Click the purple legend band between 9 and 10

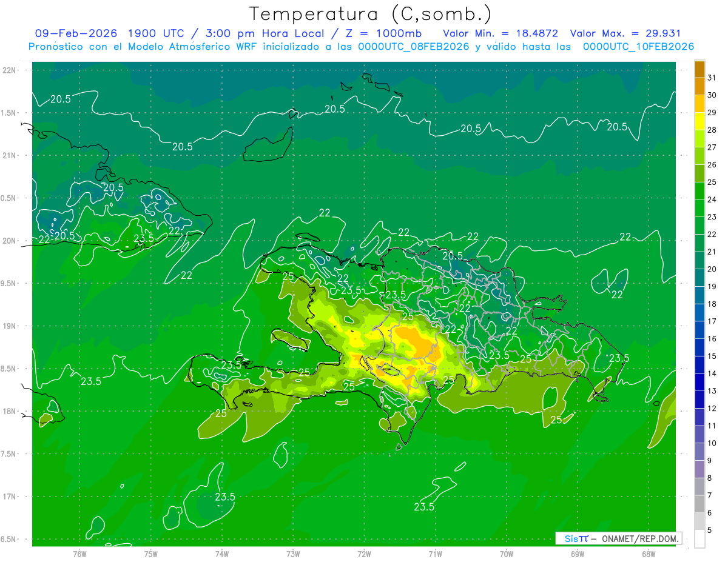[699, 452]
